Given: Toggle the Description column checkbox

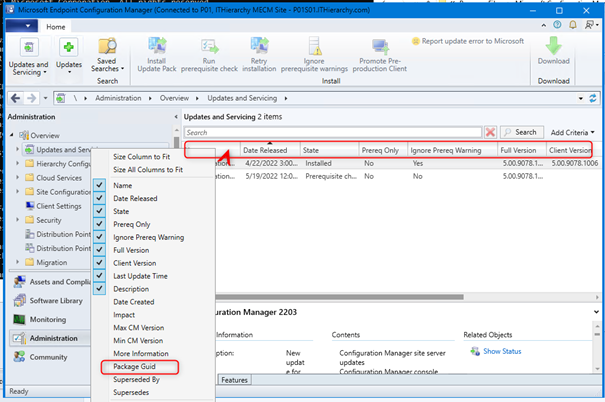Looking at the screenshot, I should (99, 288).
